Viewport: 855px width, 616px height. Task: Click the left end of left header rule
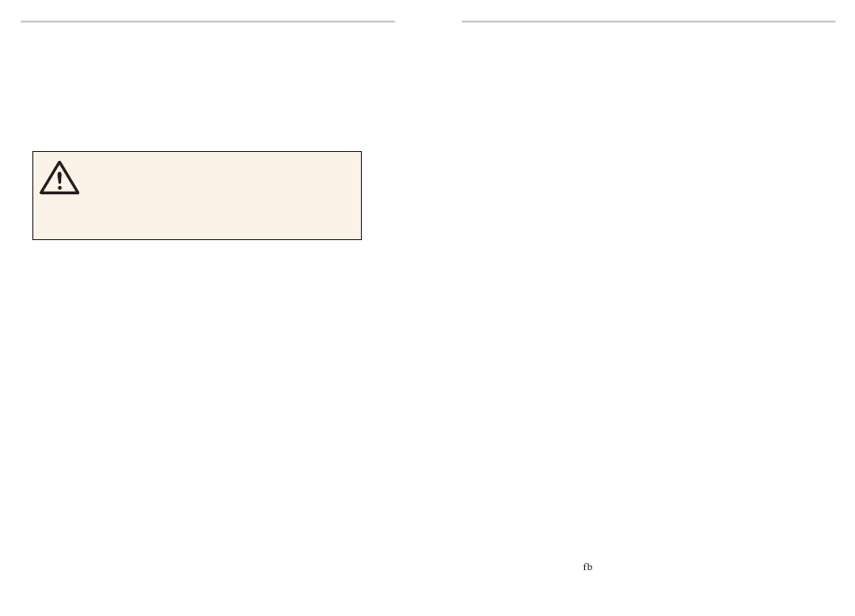click(x=22, y=22)
